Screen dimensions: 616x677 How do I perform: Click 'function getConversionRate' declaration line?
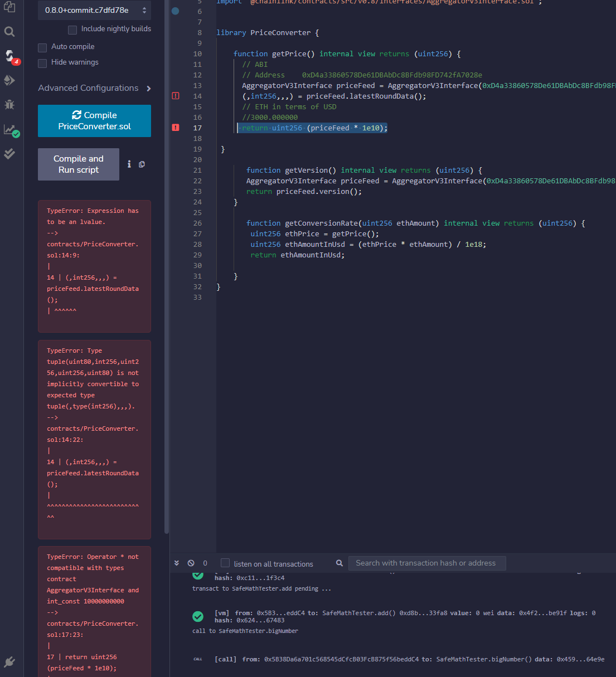tap(415, 223)
